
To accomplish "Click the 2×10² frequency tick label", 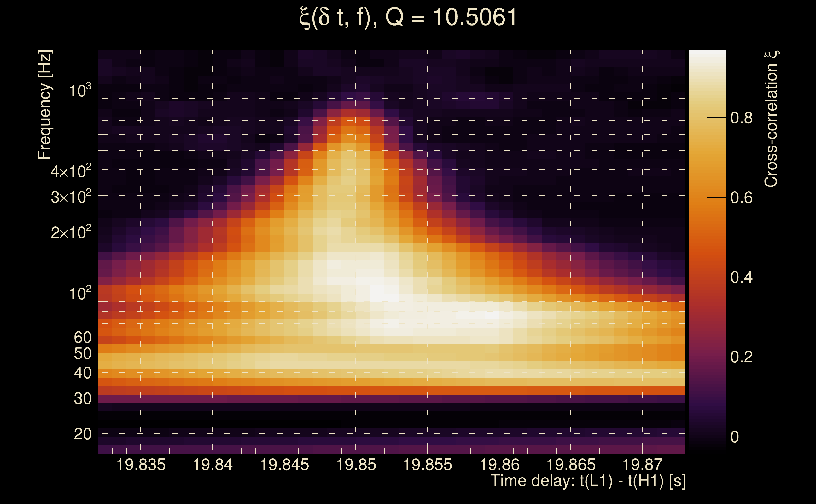I will tap(71, 232).
